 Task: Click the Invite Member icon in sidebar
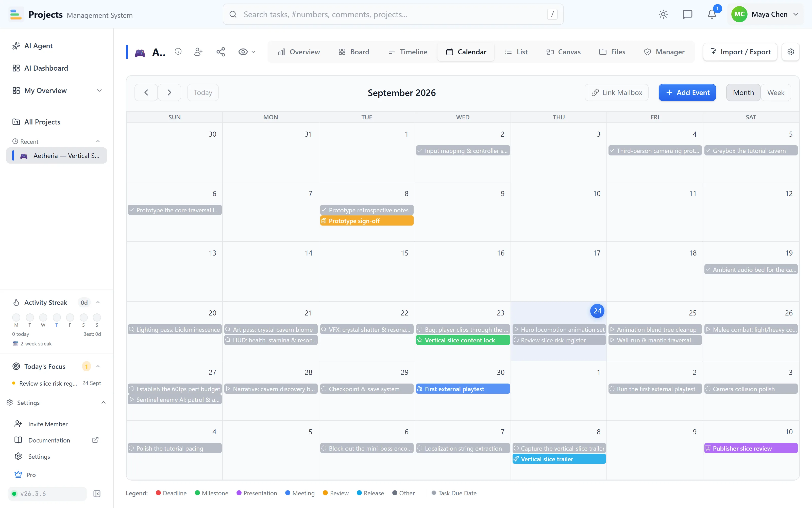[x=18, y=424]
